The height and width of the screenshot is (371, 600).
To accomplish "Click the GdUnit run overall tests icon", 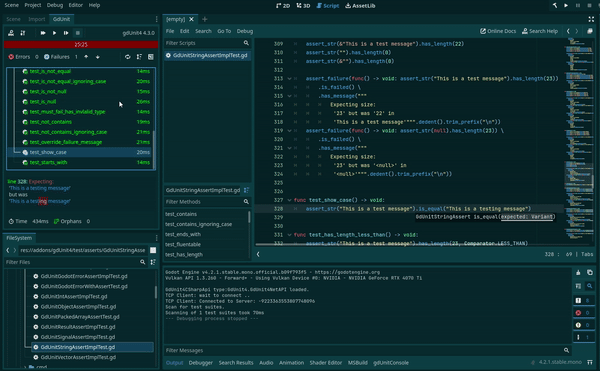I will (x=43, y=33).
